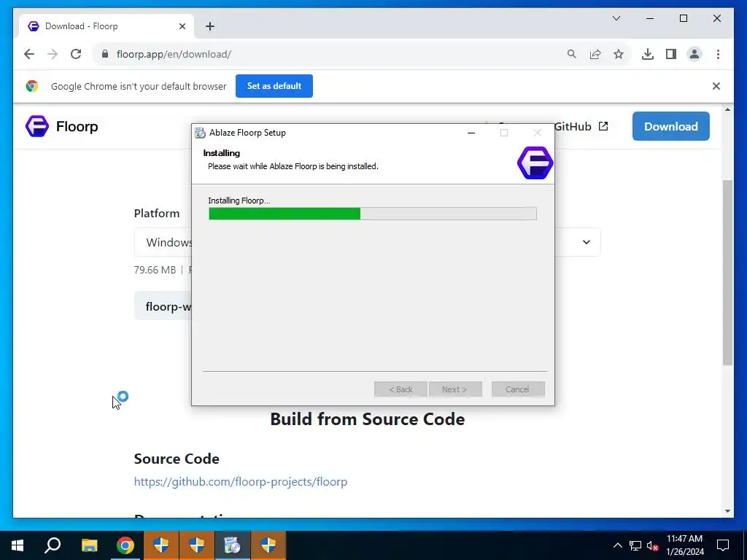Image resolution: width=747 pixels, height=560 pixels.
Task: Click the Chrome back arrow
Action: pos(29,54)
